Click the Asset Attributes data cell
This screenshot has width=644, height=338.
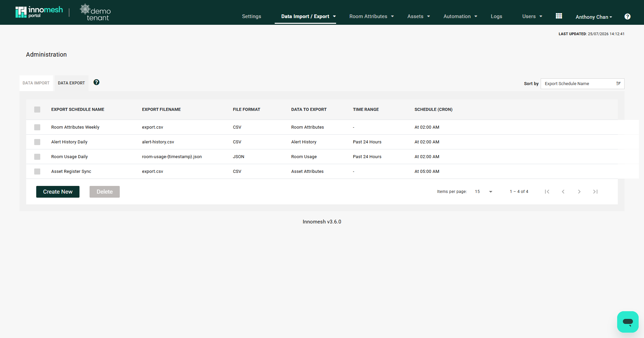point(307,172)
